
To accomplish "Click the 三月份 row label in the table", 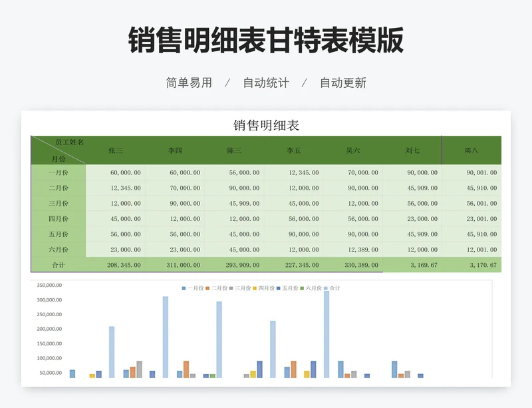I will (x=59, y=203).
